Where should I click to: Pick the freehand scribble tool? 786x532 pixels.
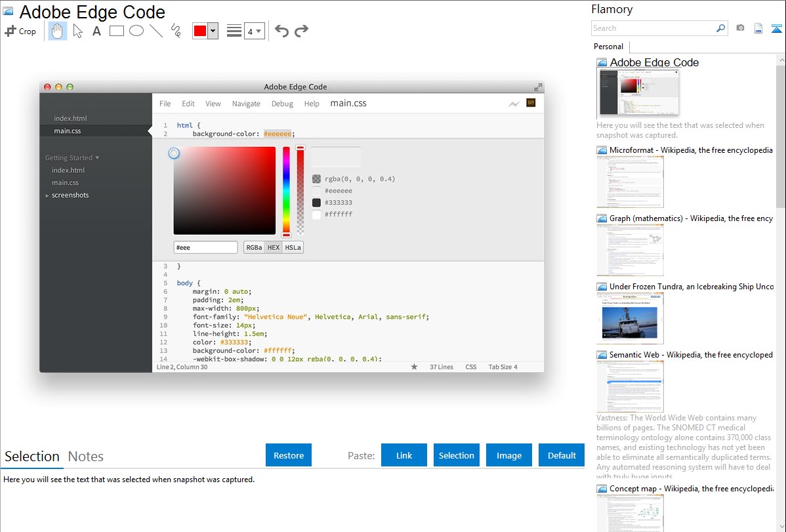tap(176, 31)
